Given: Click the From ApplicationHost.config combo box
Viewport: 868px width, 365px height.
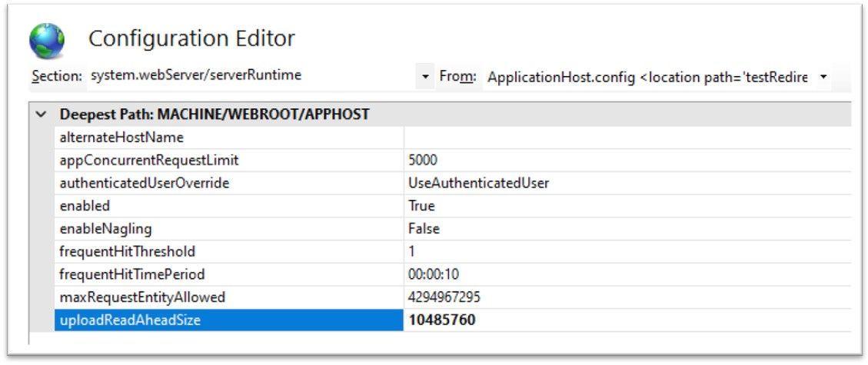Looking at the screenshot, I should [650, 77].
